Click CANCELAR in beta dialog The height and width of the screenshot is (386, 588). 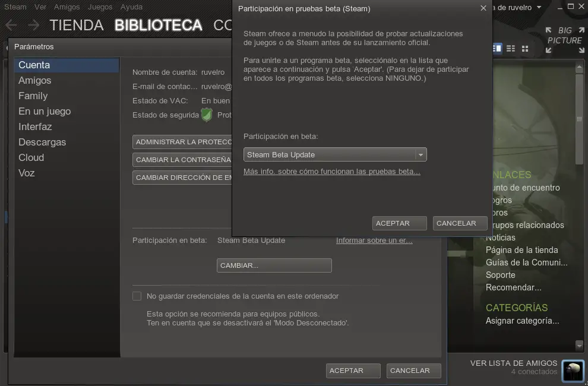point(460,223)
